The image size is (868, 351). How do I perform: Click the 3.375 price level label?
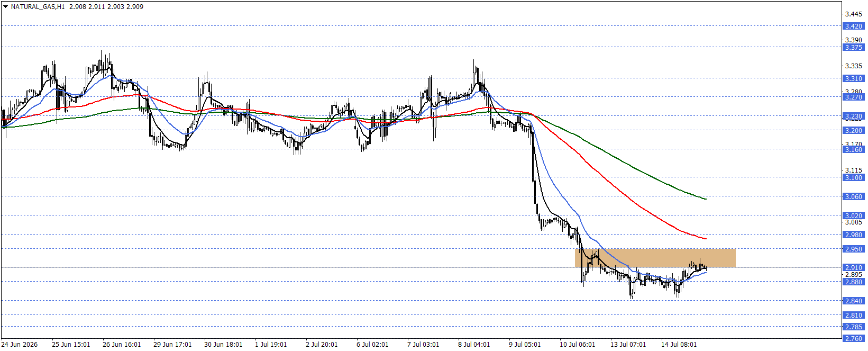853,47
